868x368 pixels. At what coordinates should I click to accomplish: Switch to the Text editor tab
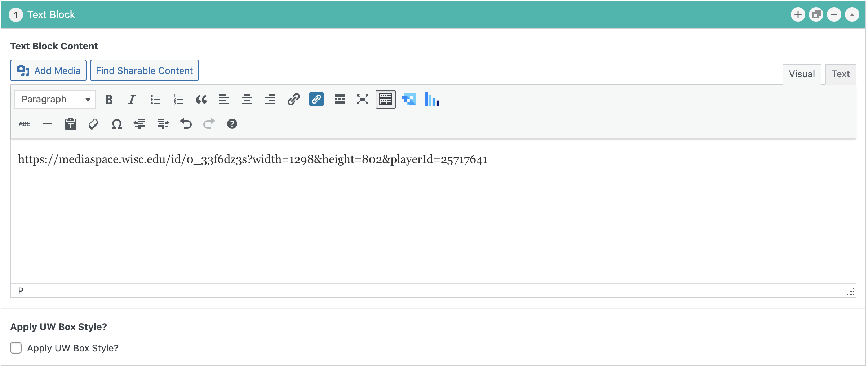(x=841, y=74)
